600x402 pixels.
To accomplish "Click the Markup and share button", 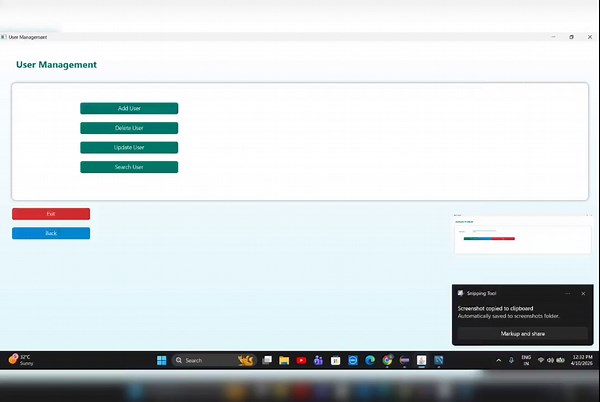I will pos(523,334).
